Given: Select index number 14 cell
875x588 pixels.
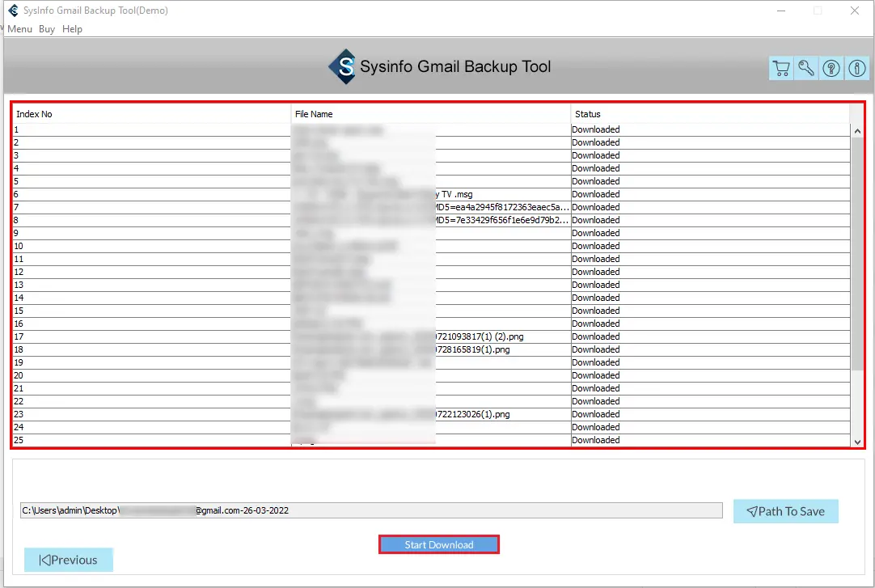Looking at the screenshot, I should click(x=151, y=298).
